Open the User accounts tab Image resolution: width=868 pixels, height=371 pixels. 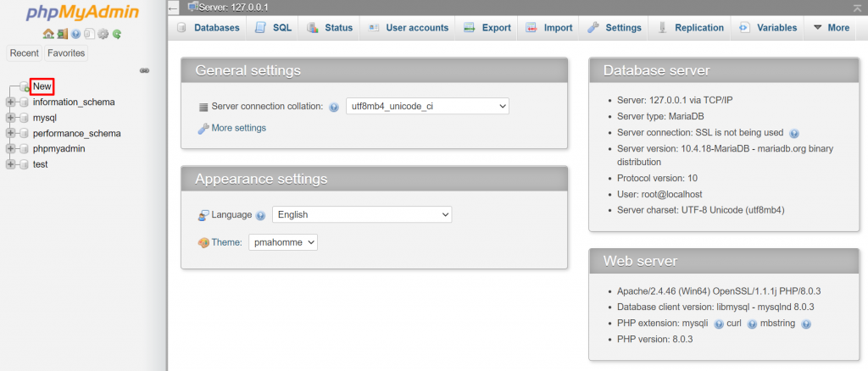[x=408, y=28]
